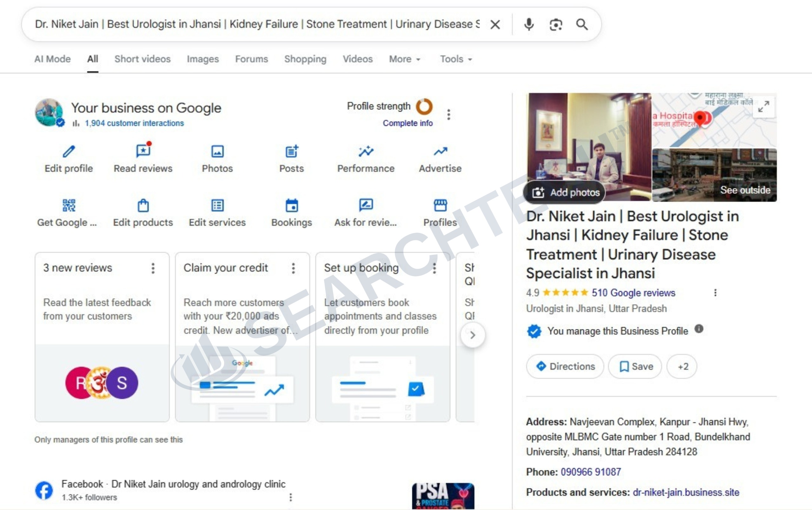Image resolution: width=812 pixels, height=510 pixels.
Task: Show next cards with carousel arrow
Action: coord(473,335)
